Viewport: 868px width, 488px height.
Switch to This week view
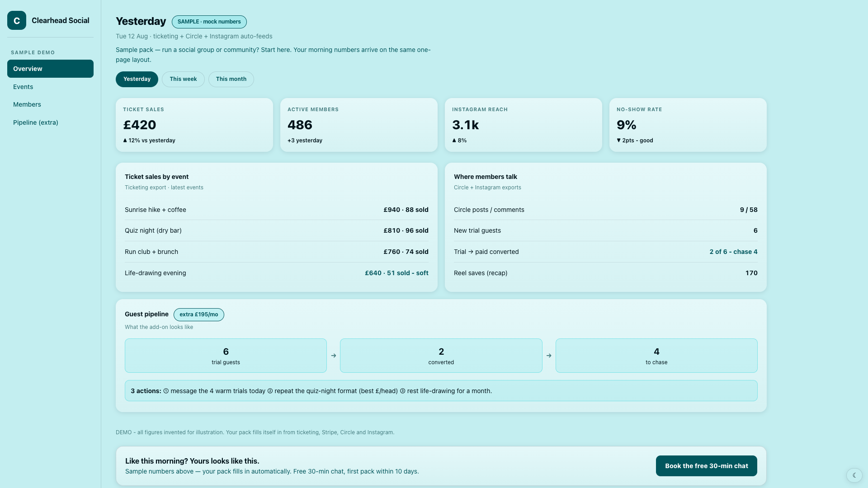click(183, 79)
